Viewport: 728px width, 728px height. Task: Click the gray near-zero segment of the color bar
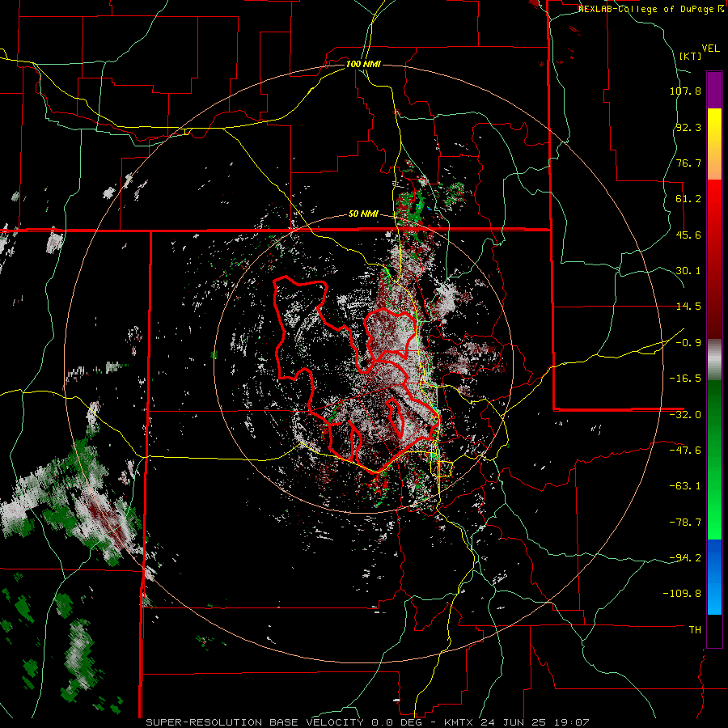714,360
